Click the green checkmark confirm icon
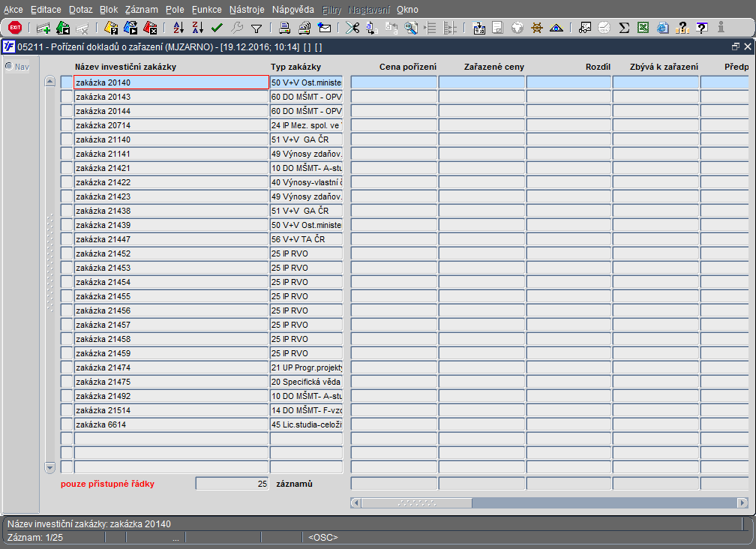 click(x=217, y=28)
